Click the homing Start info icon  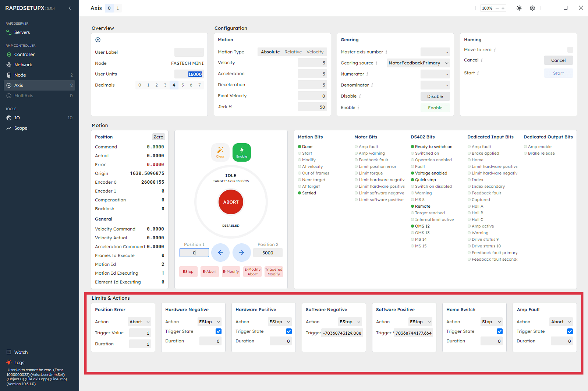(478, 73)
